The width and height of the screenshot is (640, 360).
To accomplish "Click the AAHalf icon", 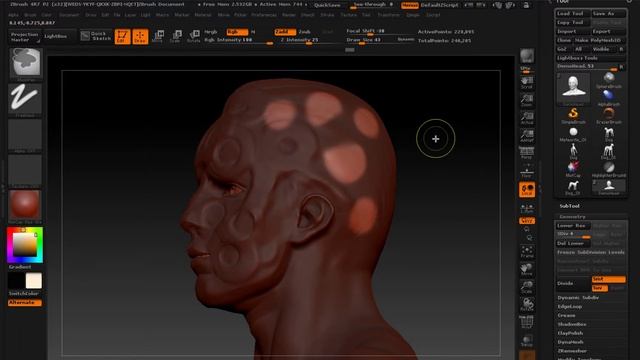I will pyautogui.click(x=527, y=135).
